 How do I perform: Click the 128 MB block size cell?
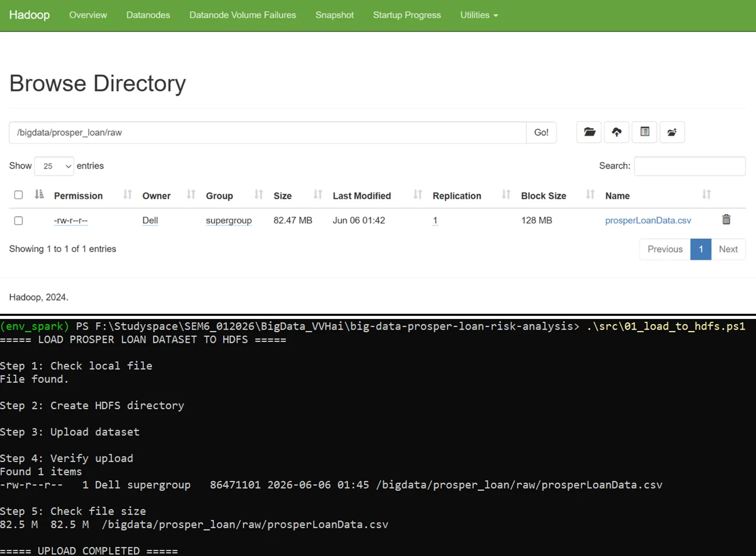point(536,220)
